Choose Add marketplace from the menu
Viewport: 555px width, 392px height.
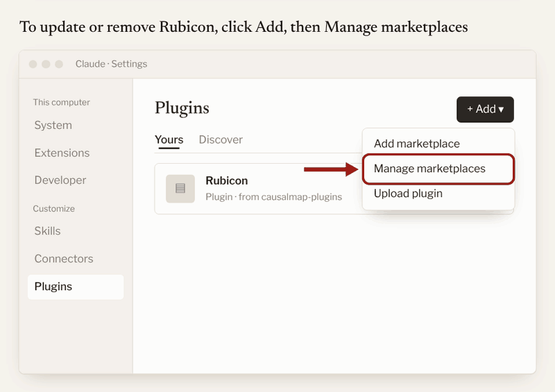coord(417,144)
